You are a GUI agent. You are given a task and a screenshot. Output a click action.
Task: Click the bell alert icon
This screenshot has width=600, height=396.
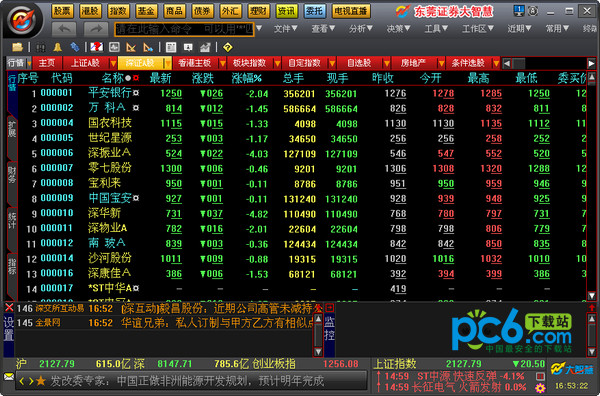coord(58,47)
